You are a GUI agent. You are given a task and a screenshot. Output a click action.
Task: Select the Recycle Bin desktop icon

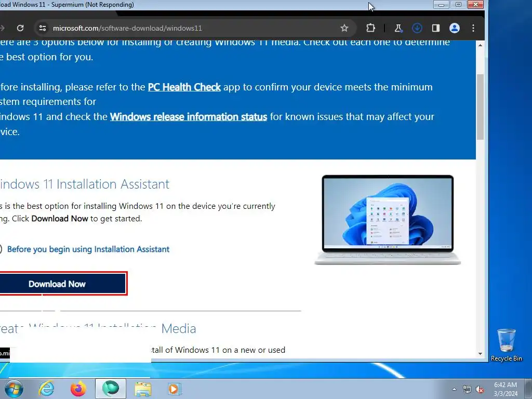coord(506,345)
